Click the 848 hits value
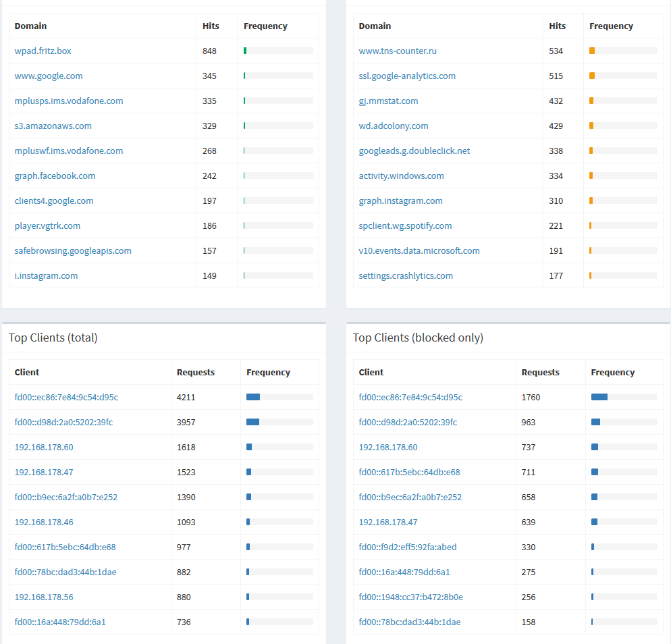 tap(209, 51)
